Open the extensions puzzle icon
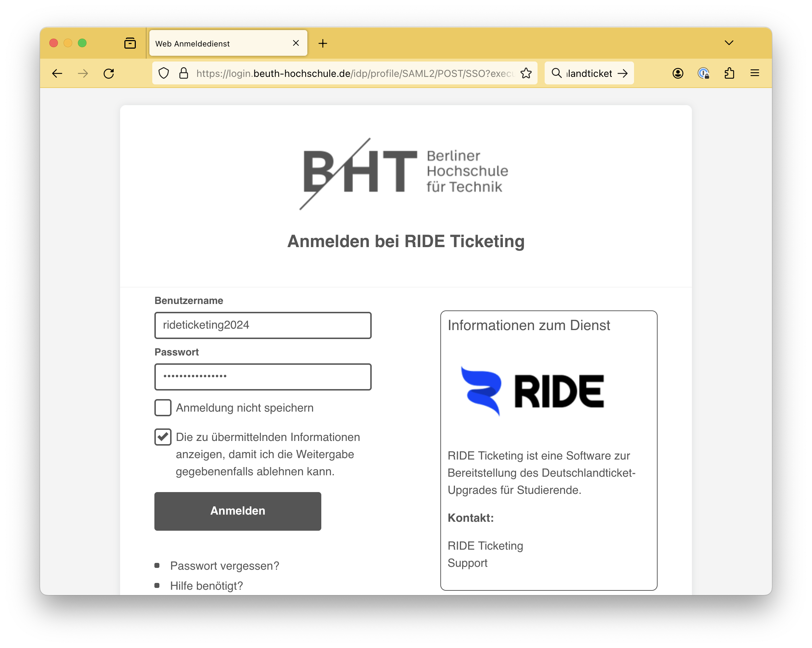The width and height of the screenshot is (812, 648). (x=729, y=73)
